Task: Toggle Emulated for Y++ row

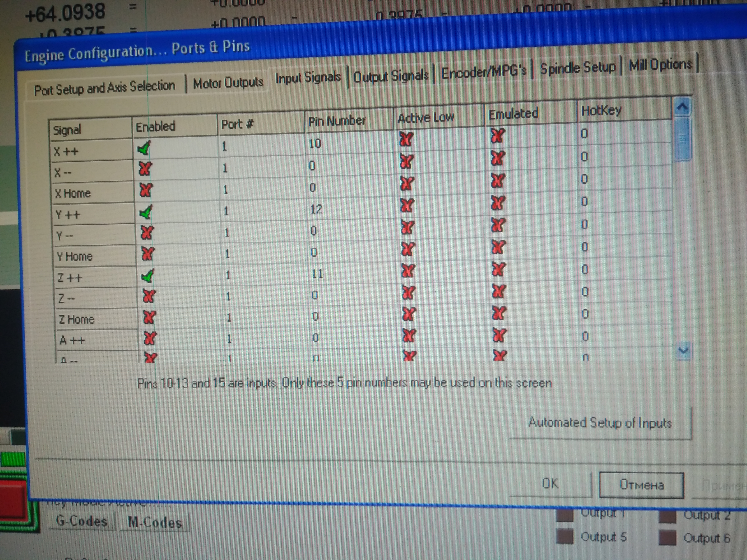Action: 498,203
